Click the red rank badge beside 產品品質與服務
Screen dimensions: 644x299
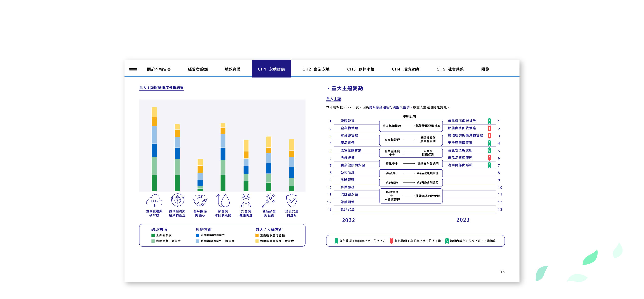489,158
